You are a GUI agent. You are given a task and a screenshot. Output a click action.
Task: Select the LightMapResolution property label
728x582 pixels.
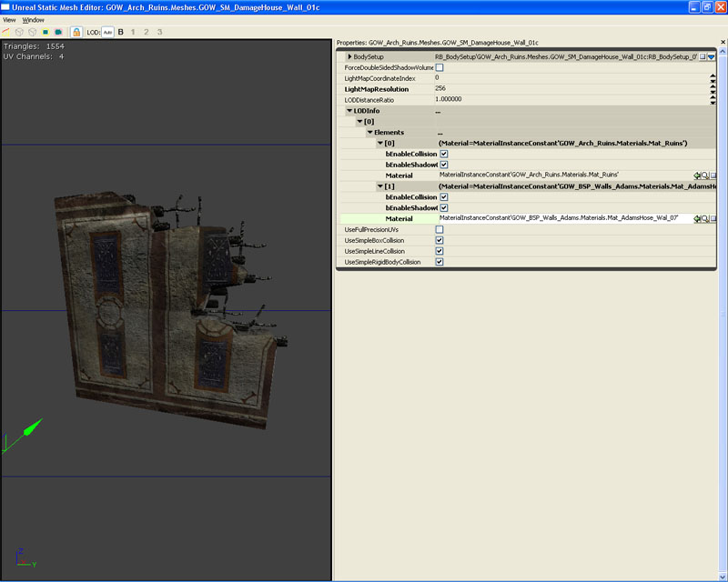[x=377, y=89]
